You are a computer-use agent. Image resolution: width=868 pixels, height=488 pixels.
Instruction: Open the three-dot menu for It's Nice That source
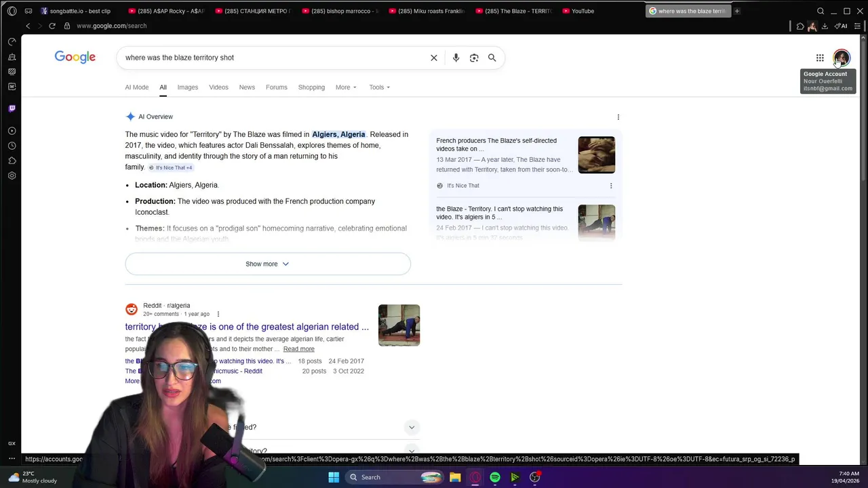click(x=610, y=186)
